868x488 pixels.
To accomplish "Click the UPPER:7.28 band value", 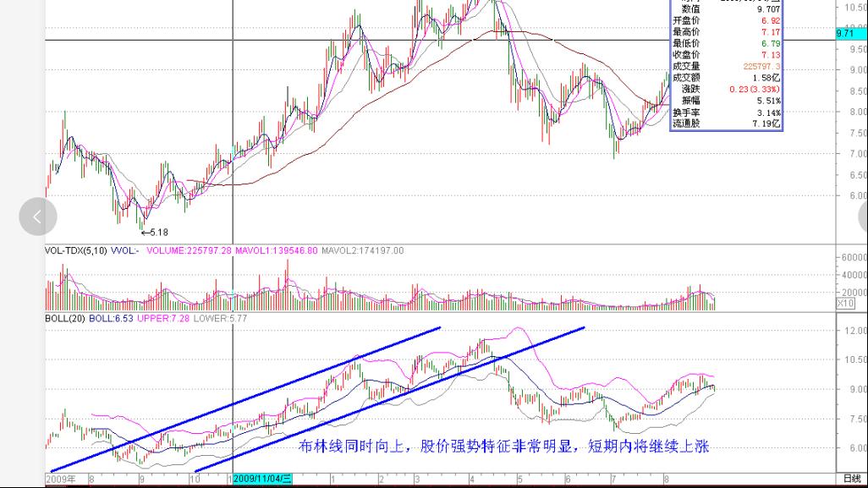I will tap(163, 319).
